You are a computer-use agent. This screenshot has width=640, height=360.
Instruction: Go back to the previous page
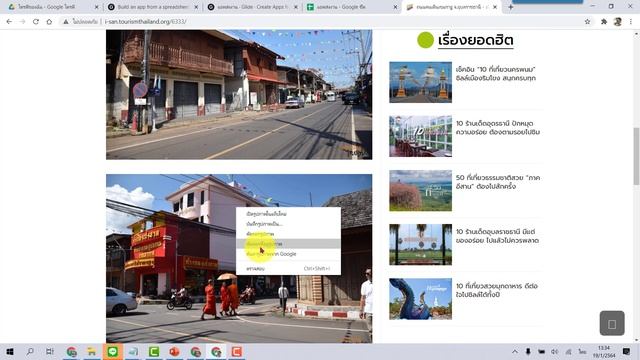coord(9,22)
